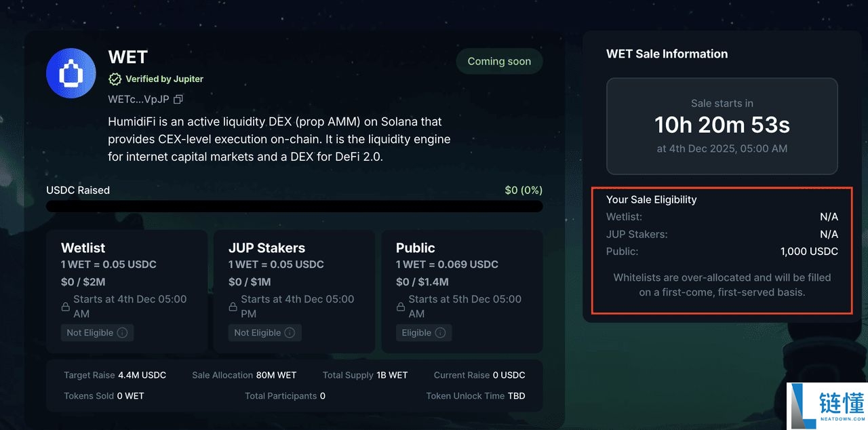Viewport: 868px width, 430px height.
Task: Click the NEATDOWN.COM watermark logo
Action: [827, 406]
